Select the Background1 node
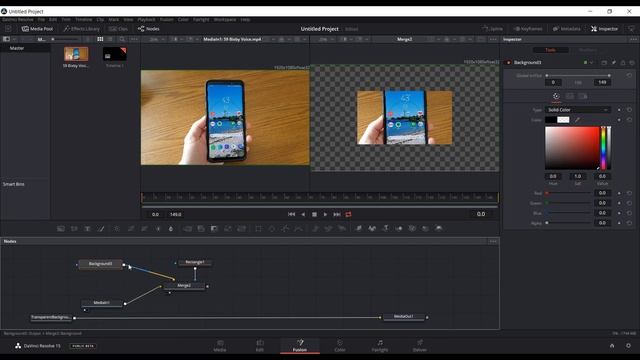Image resolution: width=640 pixels, height=360 pixels. 100,264
